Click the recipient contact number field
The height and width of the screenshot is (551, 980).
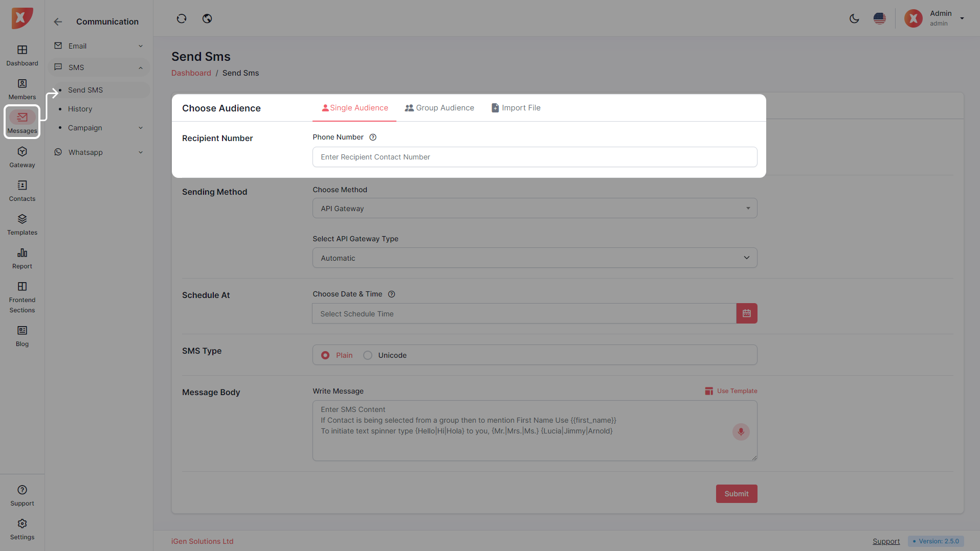[534, 157]
